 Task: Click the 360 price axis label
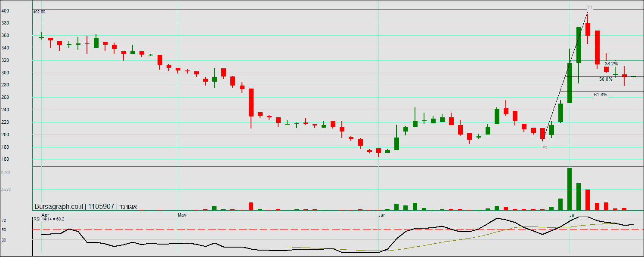[5, 36]
